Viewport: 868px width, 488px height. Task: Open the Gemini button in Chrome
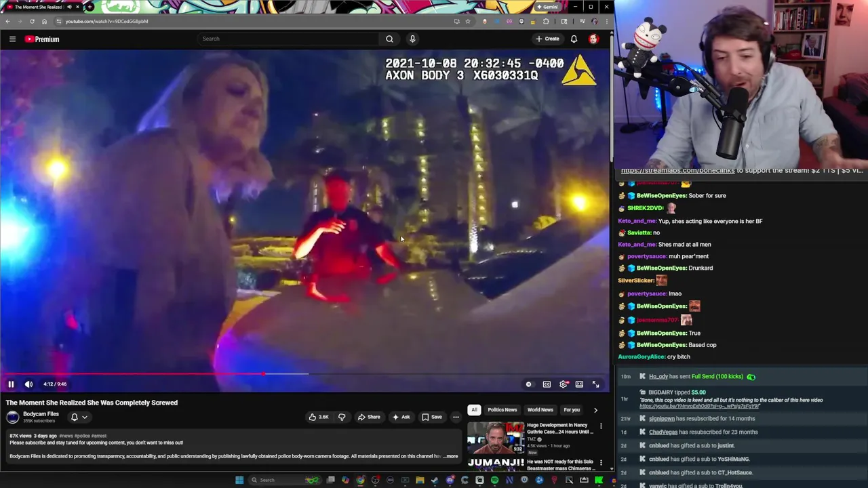point(547,7)
